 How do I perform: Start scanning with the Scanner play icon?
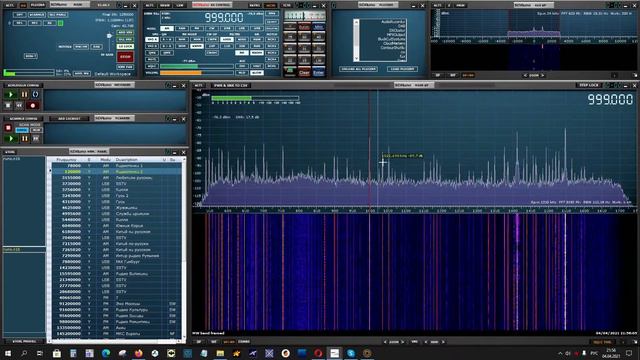tap(11, 139)
